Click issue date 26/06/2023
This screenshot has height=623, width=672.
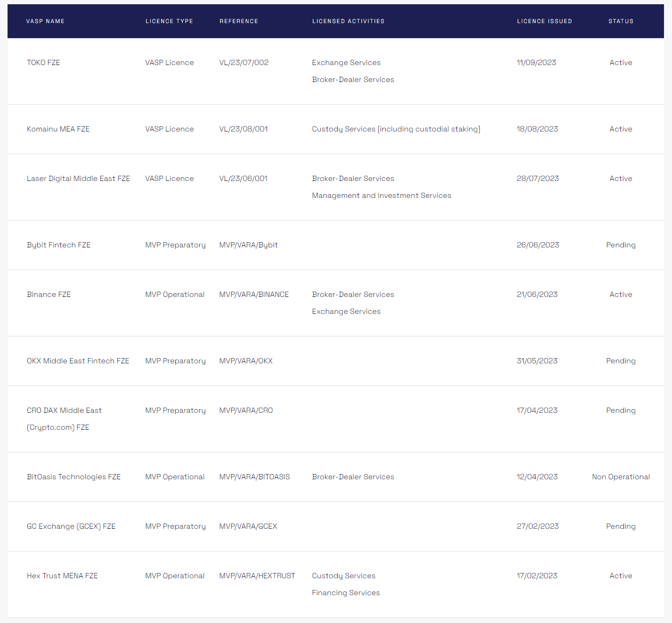click(x=538, y=245)
